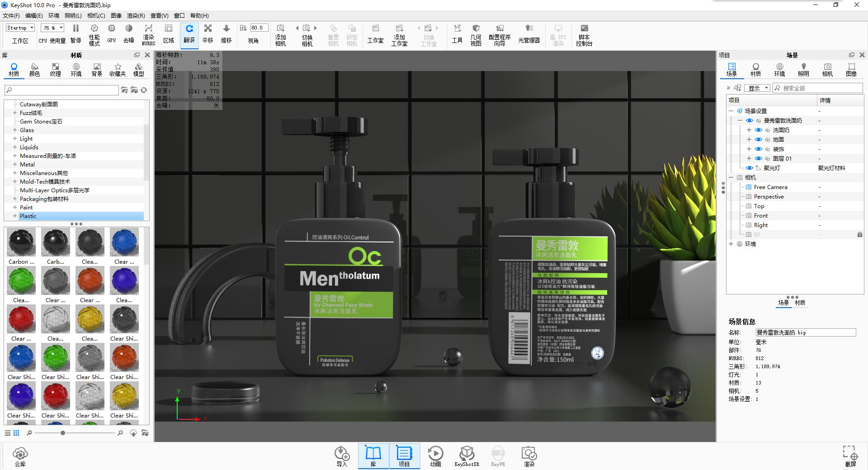Viewport: 868px width, 470px height.
Task: Open the Light Manager
Action: [x=529, y=34]
